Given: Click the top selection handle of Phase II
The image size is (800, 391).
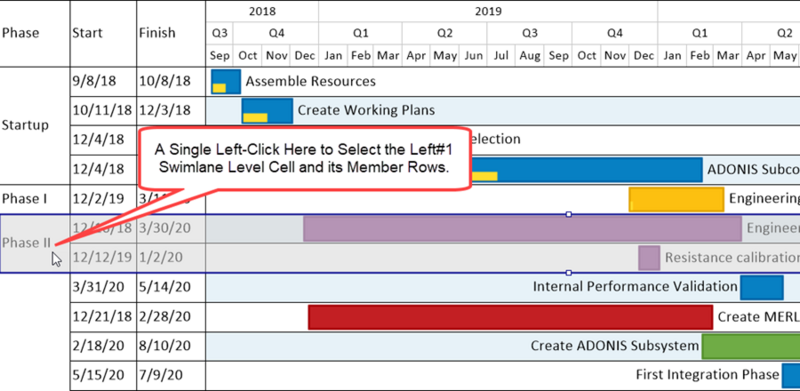Looking at the screenshot, I should [569, 214].
